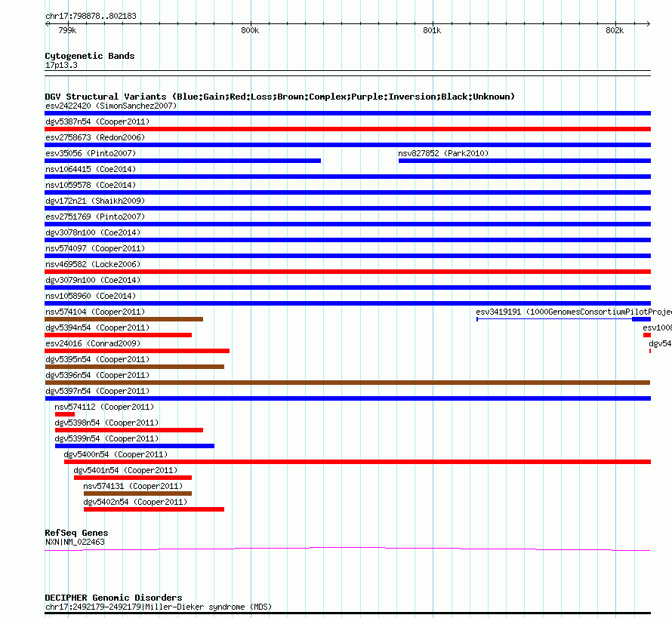
Task: Click the esv2751769 (Pinto2007) label
Action: [95, 217]
